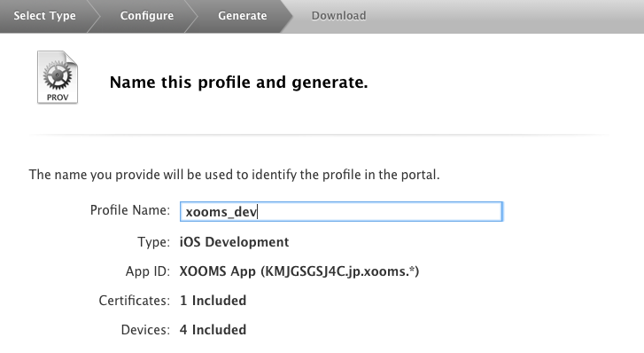Click the 'Type:' field label

point(153,242)
